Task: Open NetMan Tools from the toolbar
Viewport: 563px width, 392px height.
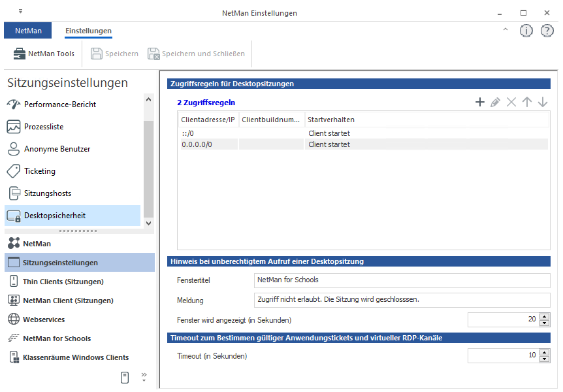Action: (x=42, y=54)
